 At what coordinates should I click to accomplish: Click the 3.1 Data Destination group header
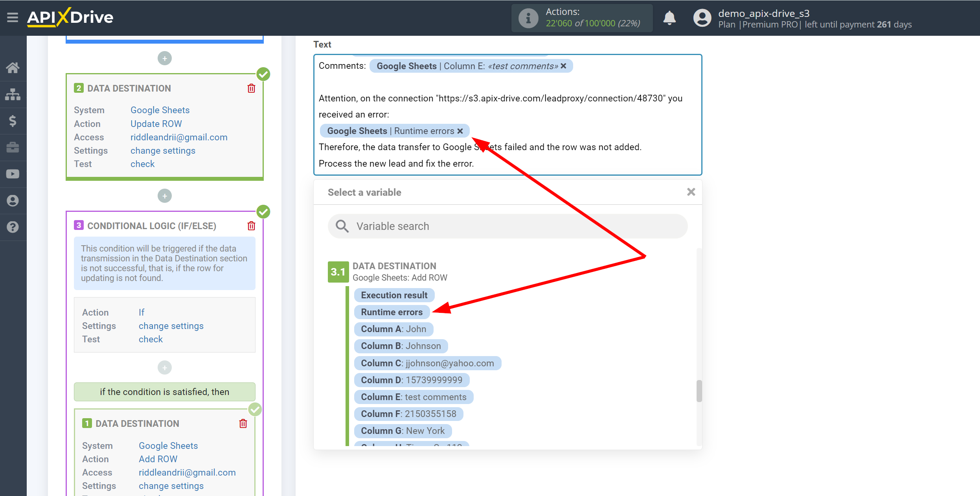[x=388, y=272]
